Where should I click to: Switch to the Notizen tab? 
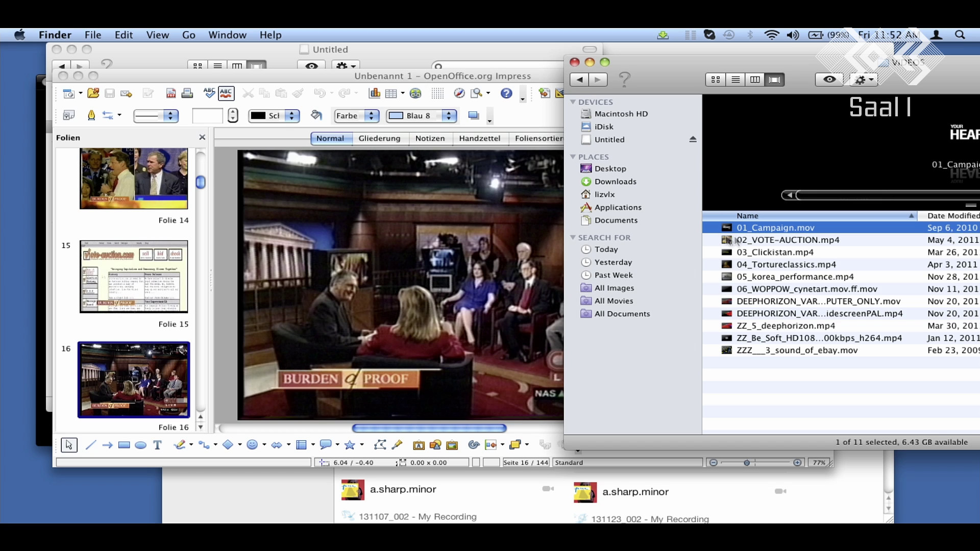(430, 138)
